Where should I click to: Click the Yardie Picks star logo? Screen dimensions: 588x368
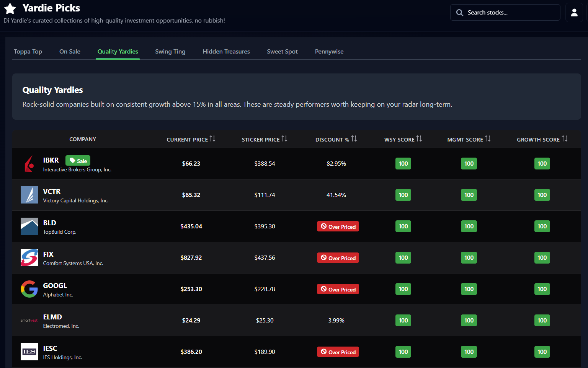pos(10,8)
